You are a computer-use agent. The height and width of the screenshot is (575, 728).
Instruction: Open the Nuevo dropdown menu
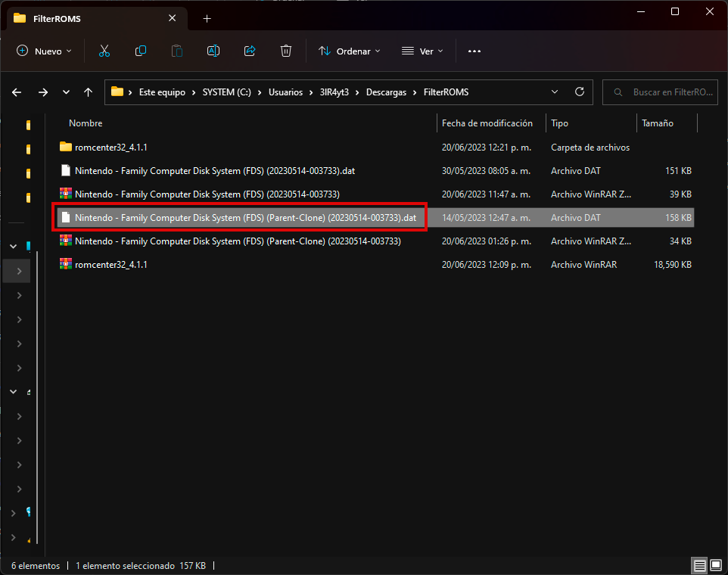click(44, 51)
